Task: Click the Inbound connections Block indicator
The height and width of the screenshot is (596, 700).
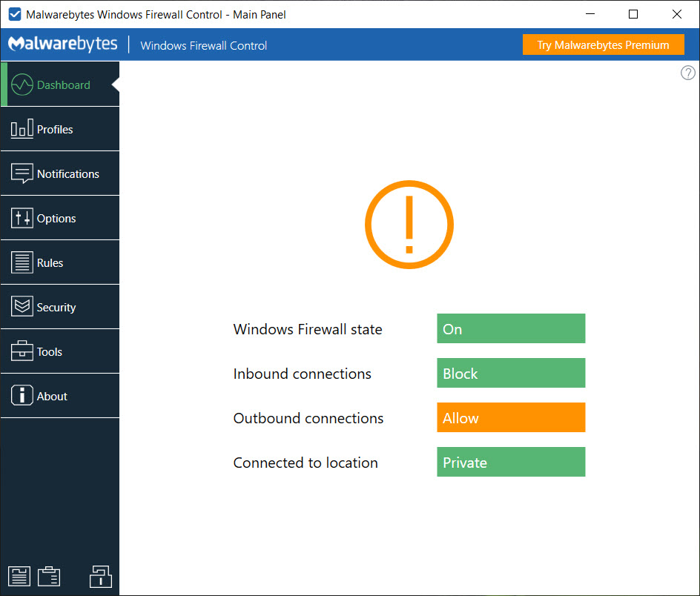Action: [510, 374]
